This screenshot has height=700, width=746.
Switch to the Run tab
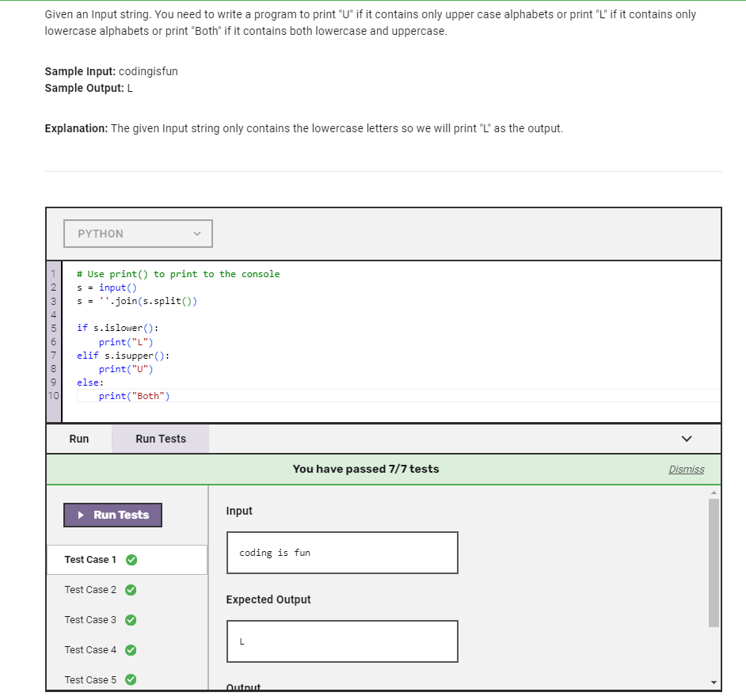(x=78, y=438)
